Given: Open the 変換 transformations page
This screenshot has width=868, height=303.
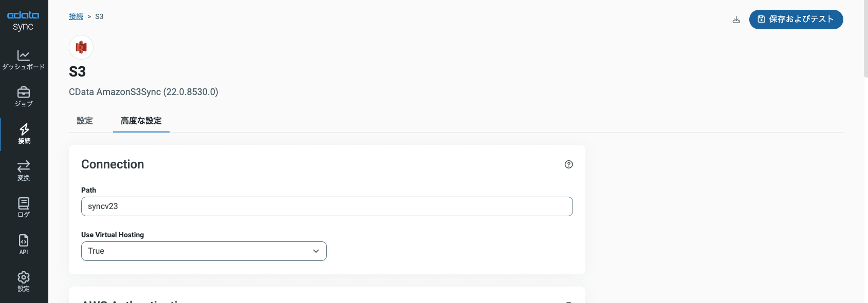Looking at the screenshot, I should [x=24, y=171].
